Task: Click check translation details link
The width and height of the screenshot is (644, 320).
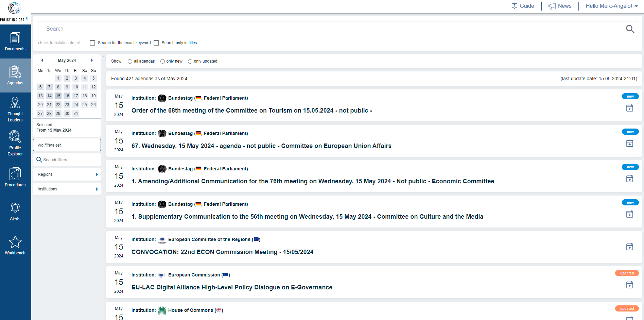Action: pyautogui.click(x=60, y=43)
